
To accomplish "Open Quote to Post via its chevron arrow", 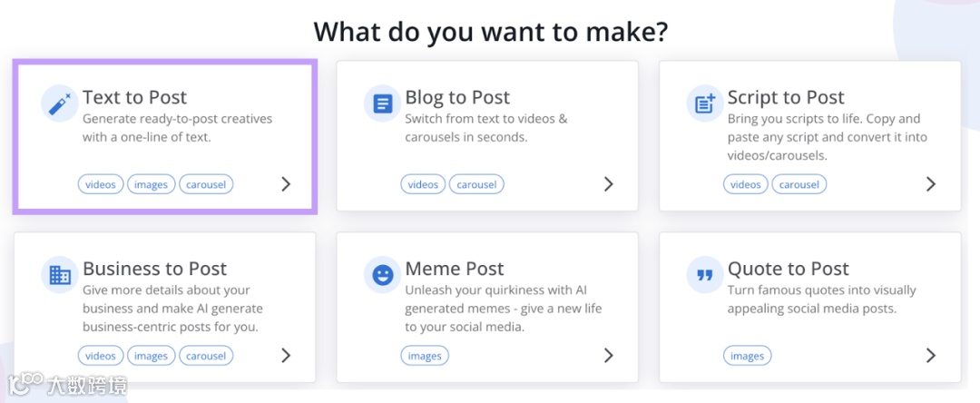I will pos(930,355).
